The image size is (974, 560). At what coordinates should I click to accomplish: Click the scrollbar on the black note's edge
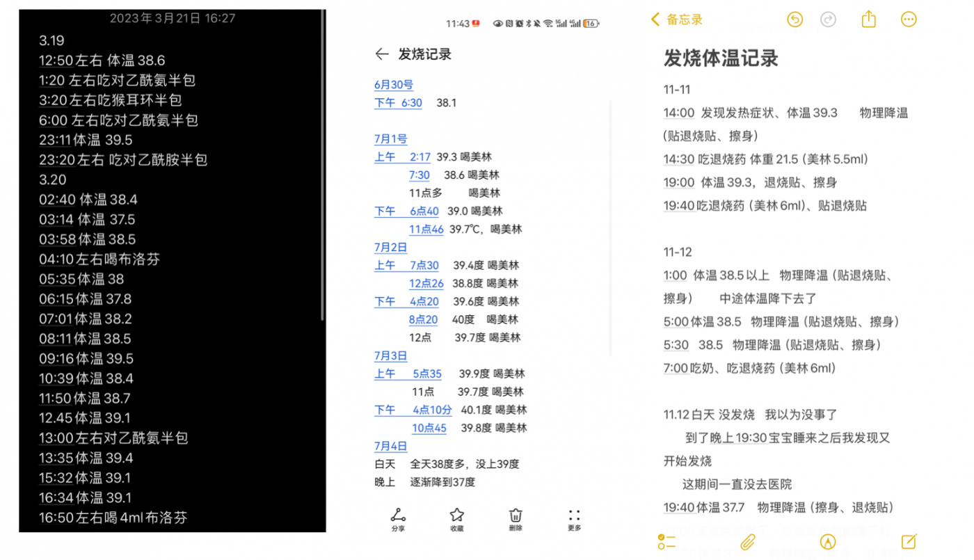point(322,165)
